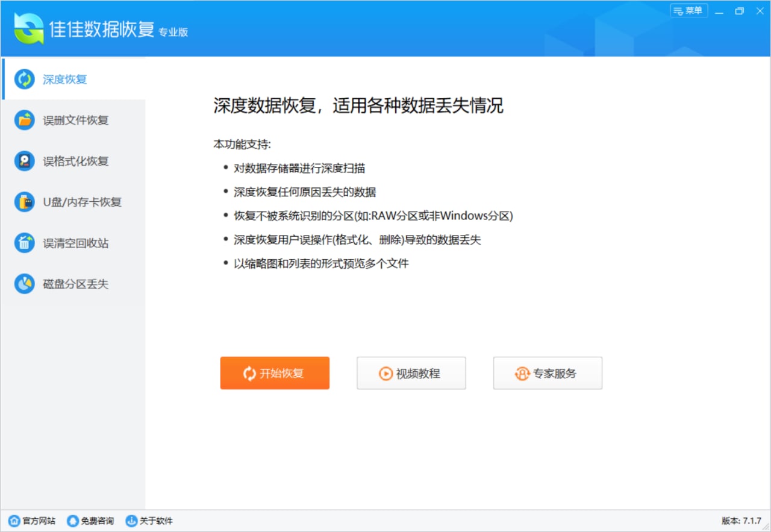771x532 pixels.
Task: Click the bullet mentioning RAW分区
Action: coord(373,216)
